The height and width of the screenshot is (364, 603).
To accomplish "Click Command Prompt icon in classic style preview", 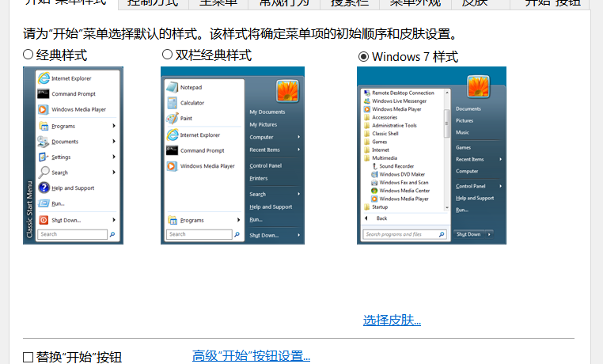I will (x=43, y=93).
